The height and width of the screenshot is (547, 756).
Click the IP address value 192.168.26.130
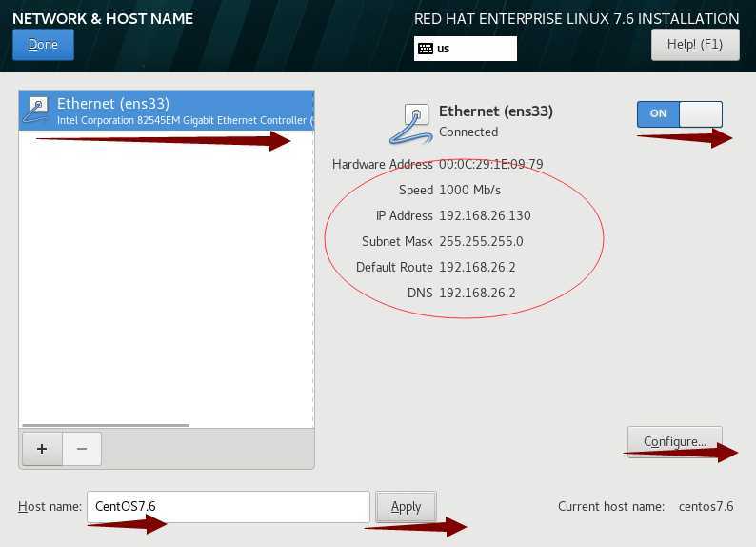point(485,215)
